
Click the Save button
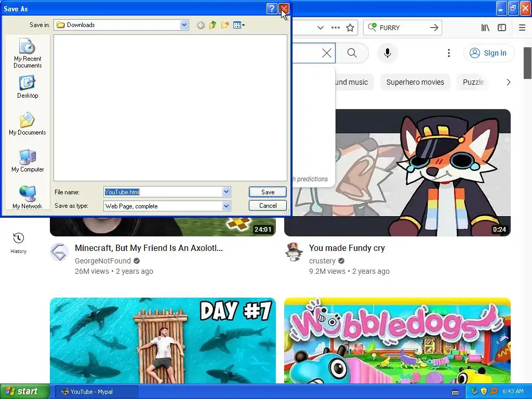(x=268, y=192)
